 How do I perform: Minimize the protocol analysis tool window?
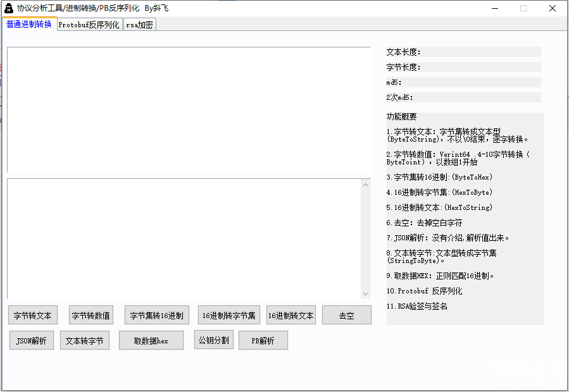[495, 8]
